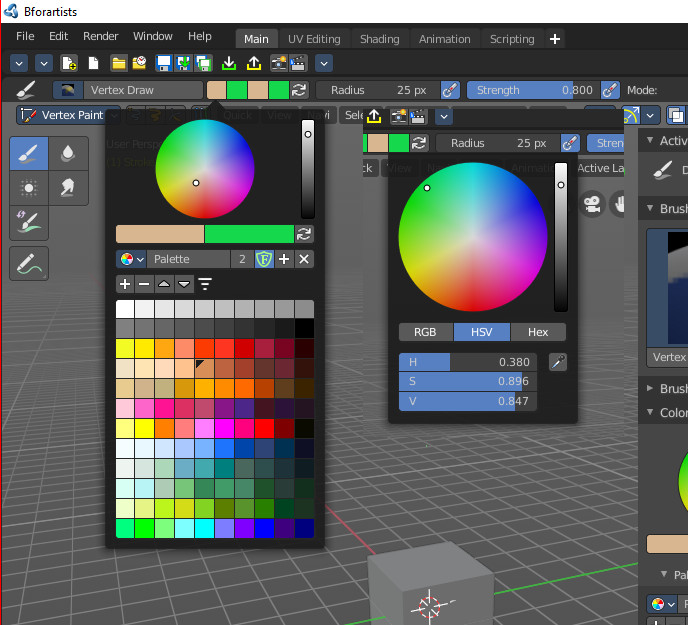Open the palette sort menu icon

coord(205,284)
